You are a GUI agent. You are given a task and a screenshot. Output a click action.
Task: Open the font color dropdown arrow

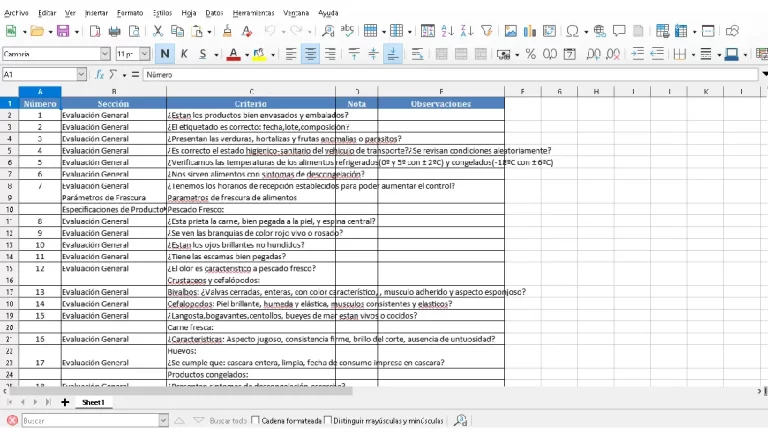[246, 54]
